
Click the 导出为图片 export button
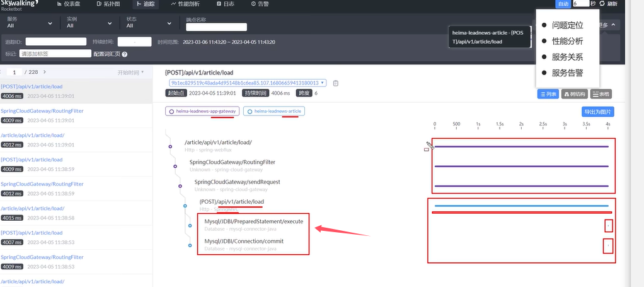tap(598, 112)
